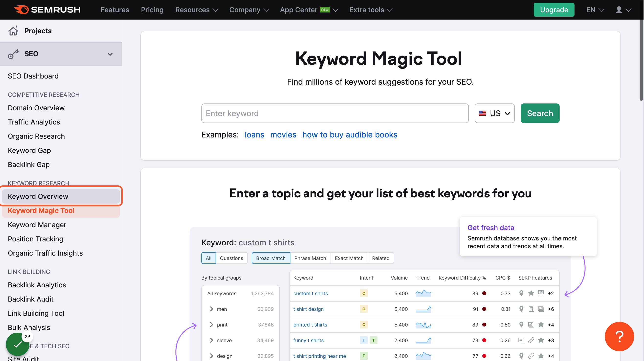The height and width of the screenshot is (361, 644).
Task: Open Organic Research
Action: pyautogui.click(x=36, y=136)
